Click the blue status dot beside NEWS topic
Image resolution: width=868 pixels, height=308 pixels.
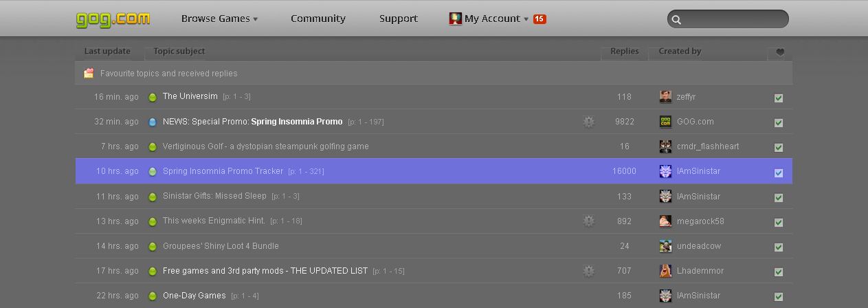(153, 122)
